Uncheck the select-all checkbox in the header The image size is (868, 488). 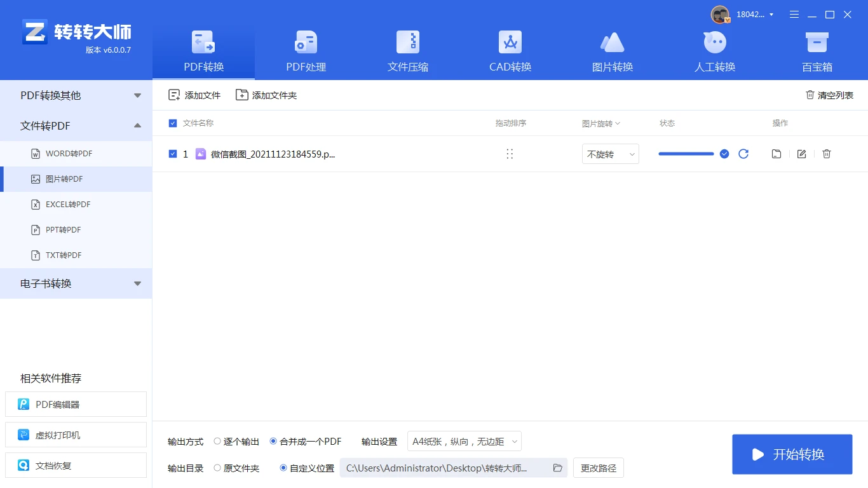point(172,123)
